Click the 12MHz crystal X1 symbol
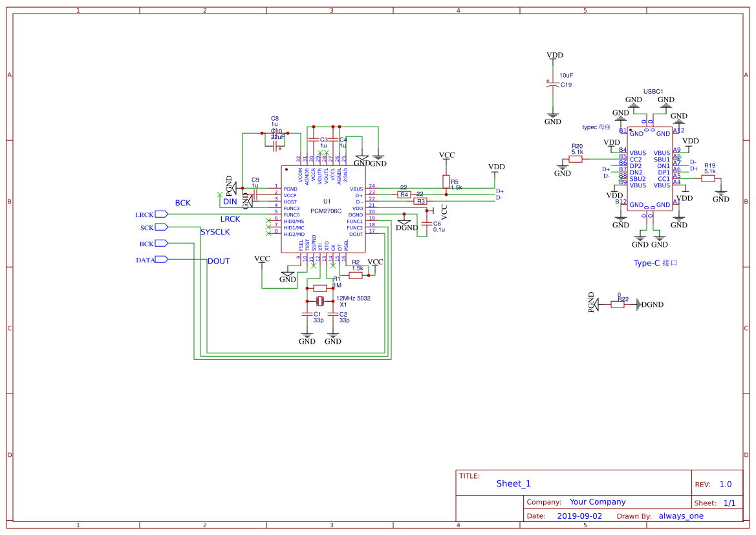The image size is (756, 535). 320,302
